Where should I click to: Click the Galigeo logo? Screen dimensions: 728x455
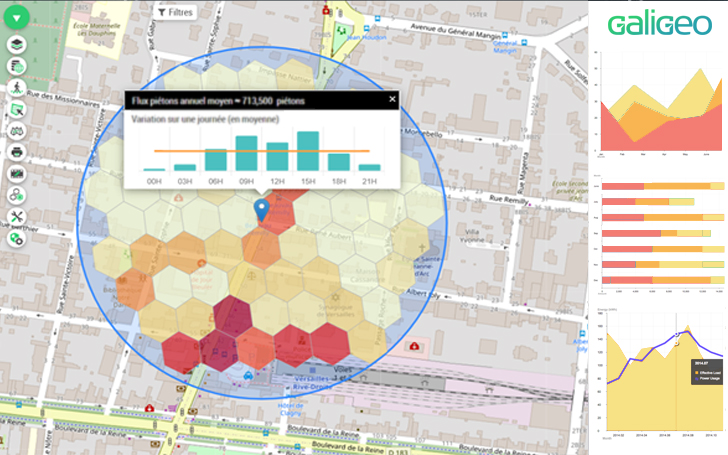tap(660, 25)
